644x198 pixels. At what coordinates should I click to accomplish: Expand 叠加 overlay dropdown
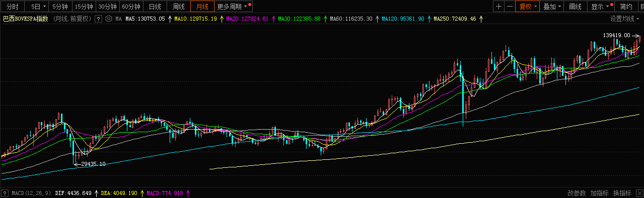(x=552, y=7)
